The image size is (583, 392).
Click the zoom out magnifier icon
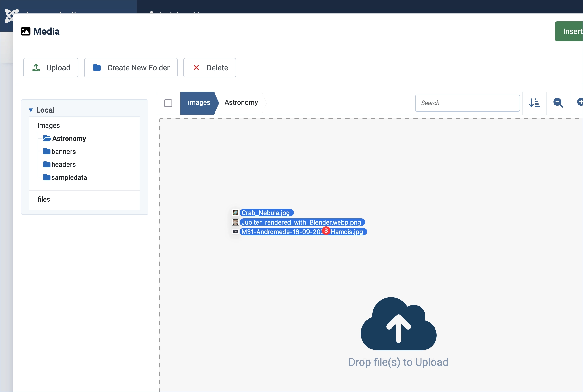tap(558, 103)
